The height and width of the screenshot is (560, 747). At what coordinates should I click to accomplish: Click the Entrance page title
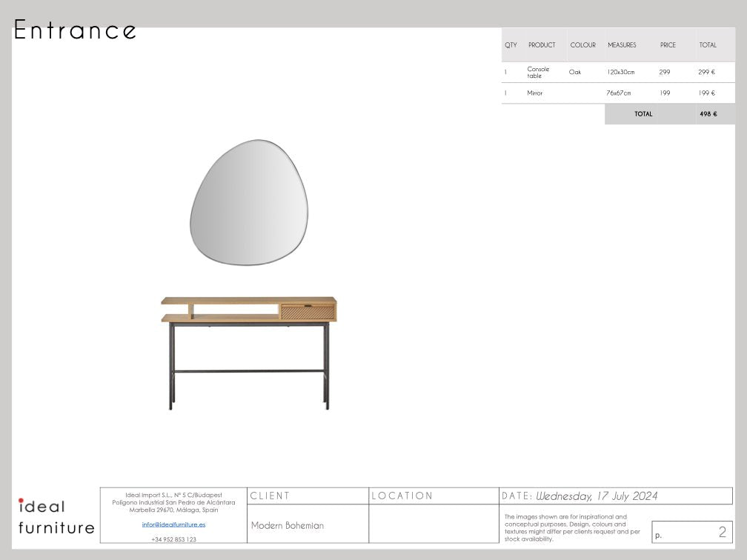(76, 30)
